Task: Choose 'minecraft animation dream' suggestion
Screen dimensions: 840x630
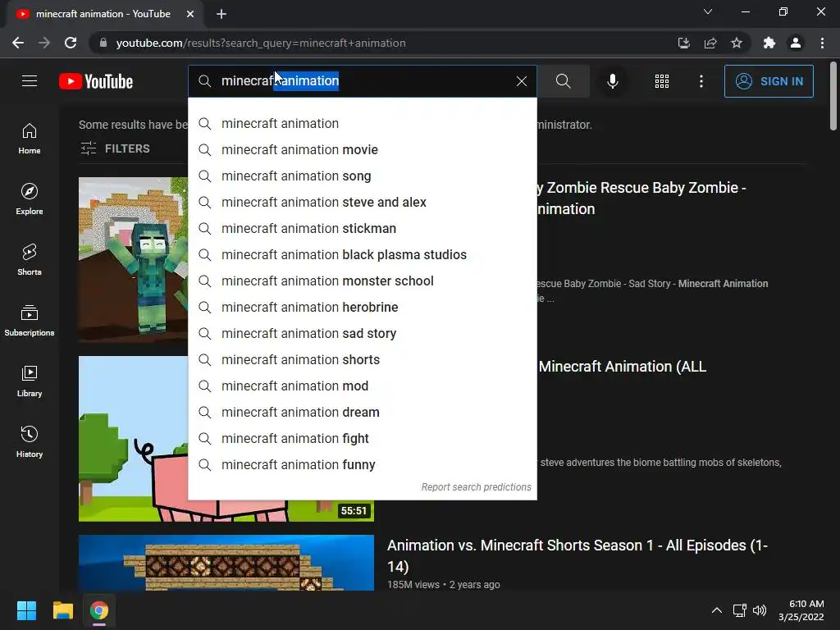Action: [x=363, y=412]
